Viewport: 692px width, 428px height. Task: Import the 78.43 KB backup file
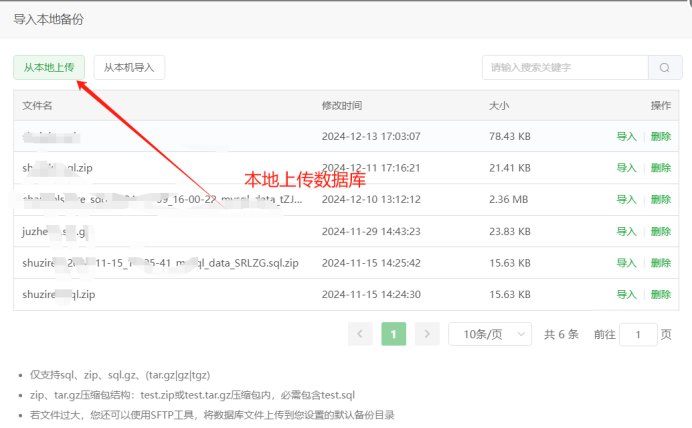[626, 136]
